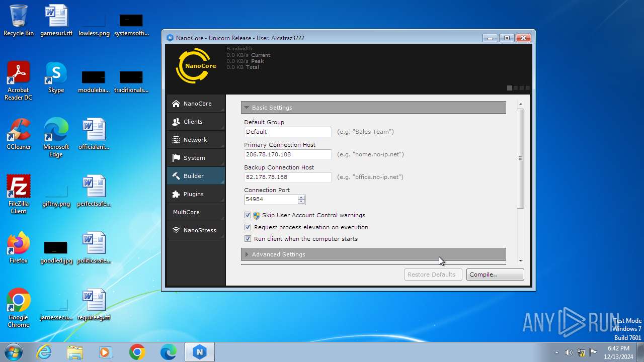The height and width of the screenshot is (362, 644).
Task: Click the settings scrollbar up arrow
Action: pyautogui.click(x=521, y=104)
